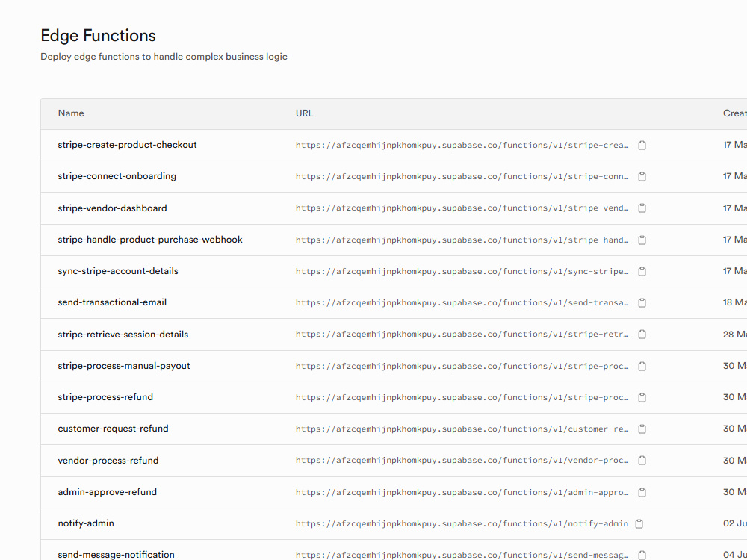Open stripe-create-product-checkout function

[127, 145]
